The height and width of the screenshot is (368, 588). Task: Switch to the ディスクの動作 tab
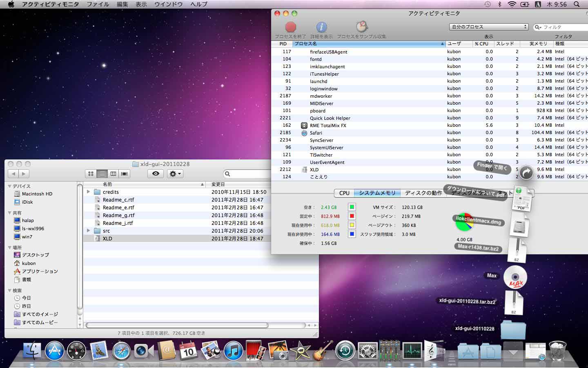pos(423,193)
